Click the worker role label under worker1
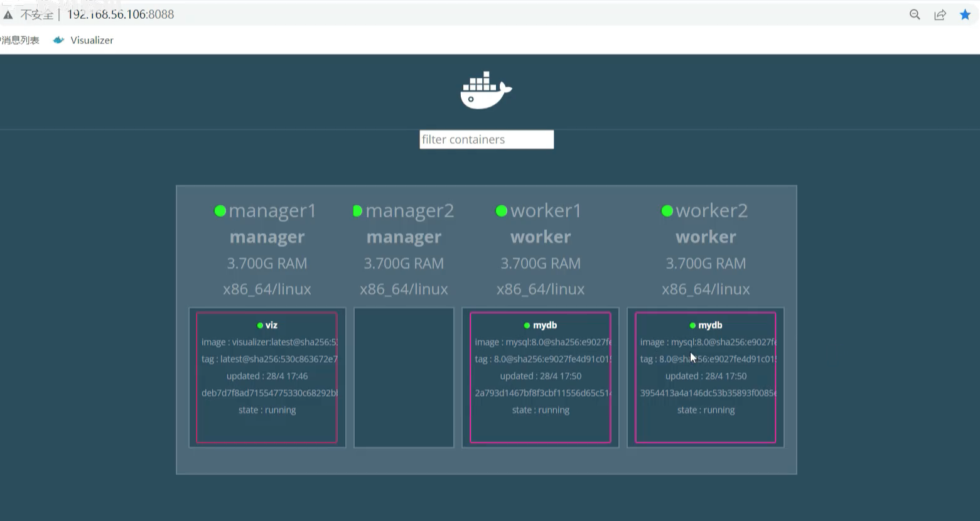Viewport: 980px width, 521px height. 541,237
